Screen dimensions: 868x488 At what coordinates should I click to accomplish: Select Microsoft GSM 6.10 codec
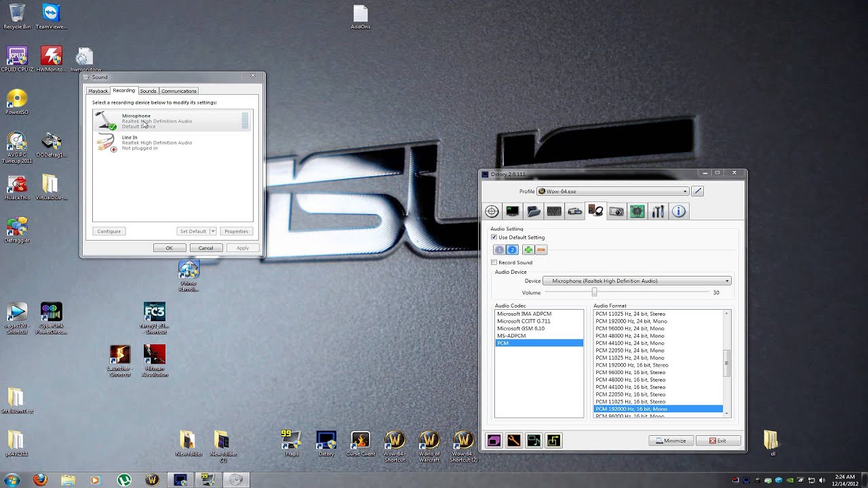(539, 329)
